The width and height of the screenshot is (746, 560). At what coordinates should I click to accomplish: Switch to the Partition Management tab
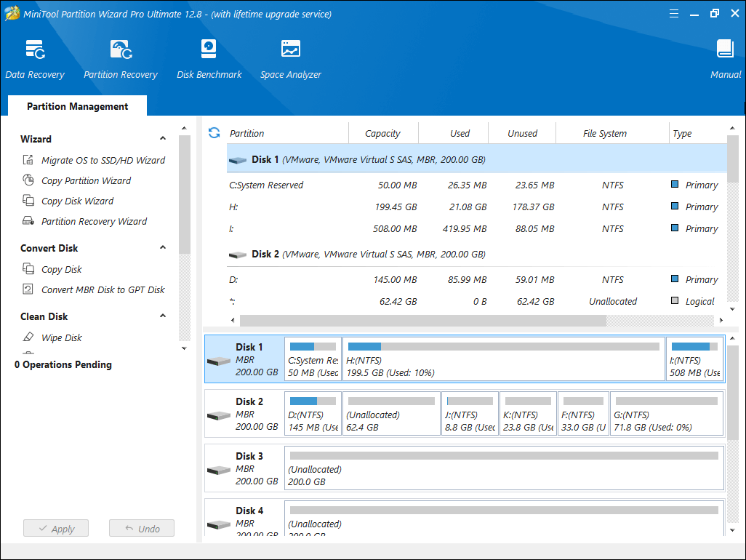(78, 106)
